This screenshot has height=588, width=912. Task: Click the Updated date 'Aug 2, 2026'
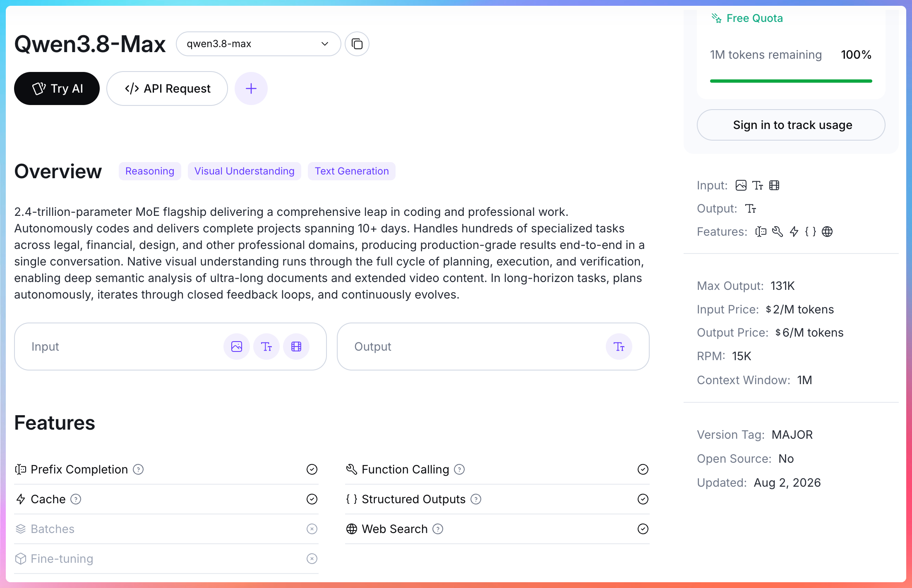[x=787, y=483]
